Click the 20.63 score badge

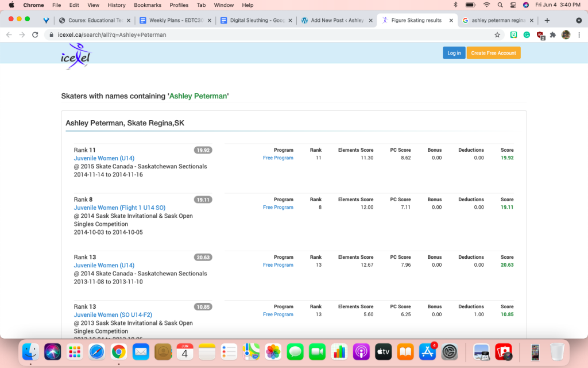pos(203,257)
